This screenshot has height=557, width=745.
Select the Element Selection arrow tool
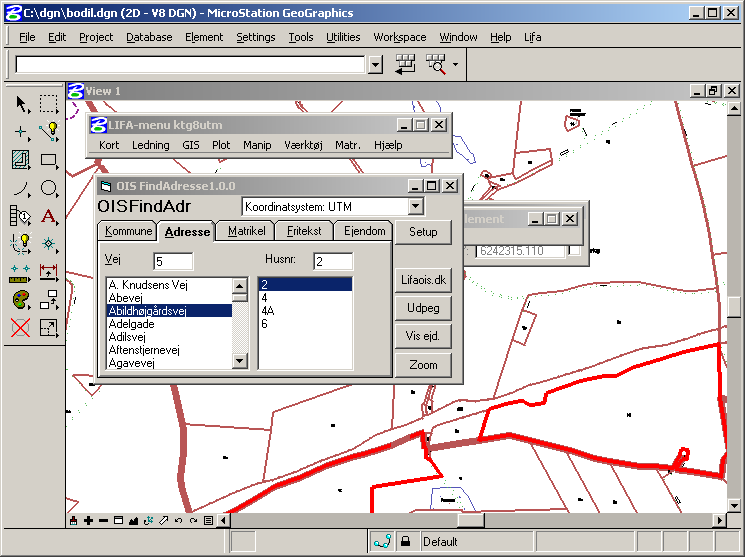pos(21,104)
